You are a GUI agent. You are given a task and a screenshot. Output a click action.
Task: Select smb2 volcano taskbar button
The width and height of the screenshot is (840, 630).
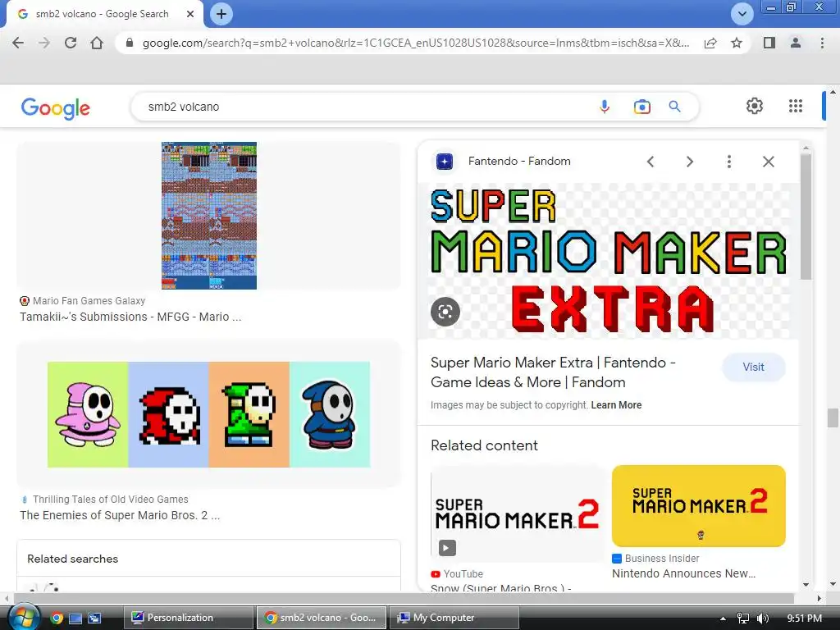coord(321,618)
